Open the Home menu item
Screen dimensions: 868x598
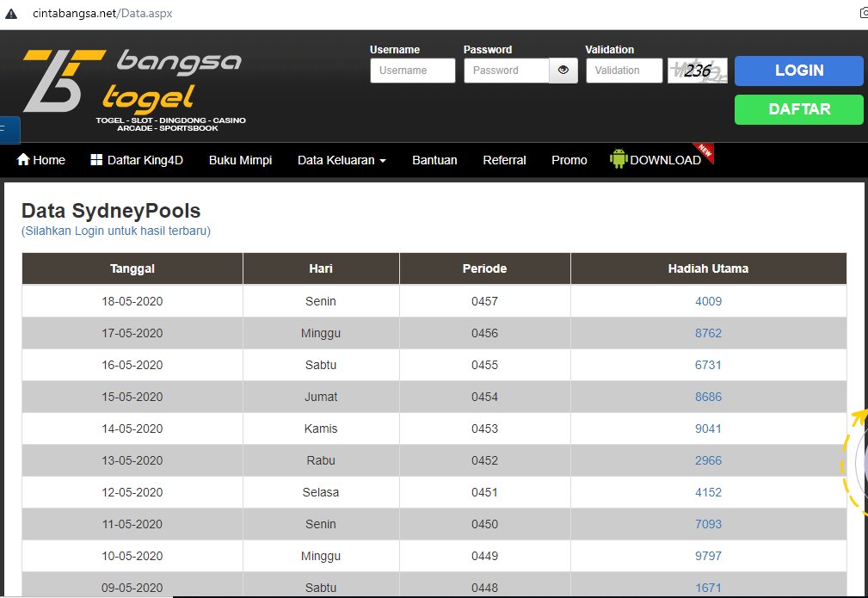click(41, 160)
